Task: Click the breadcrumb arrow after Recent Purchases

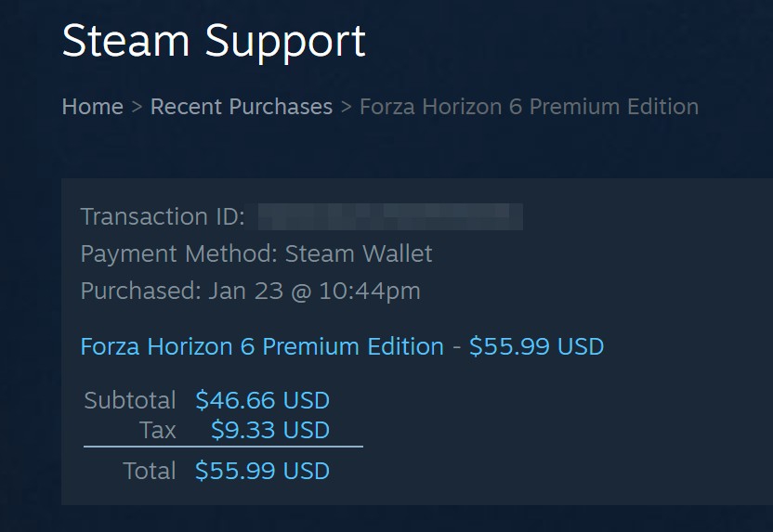Action: coord(346,107)
